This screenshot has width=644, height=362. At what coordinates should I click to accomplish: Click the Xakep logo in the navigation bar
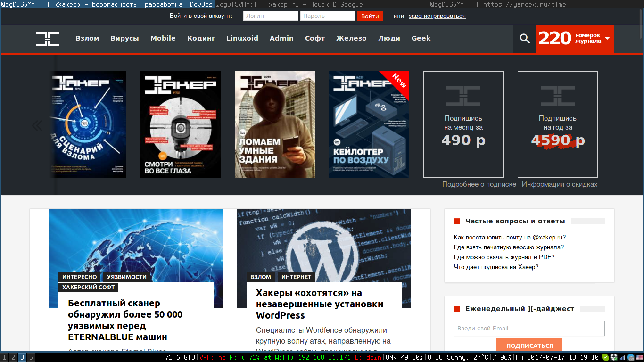[x=47, y=39]
